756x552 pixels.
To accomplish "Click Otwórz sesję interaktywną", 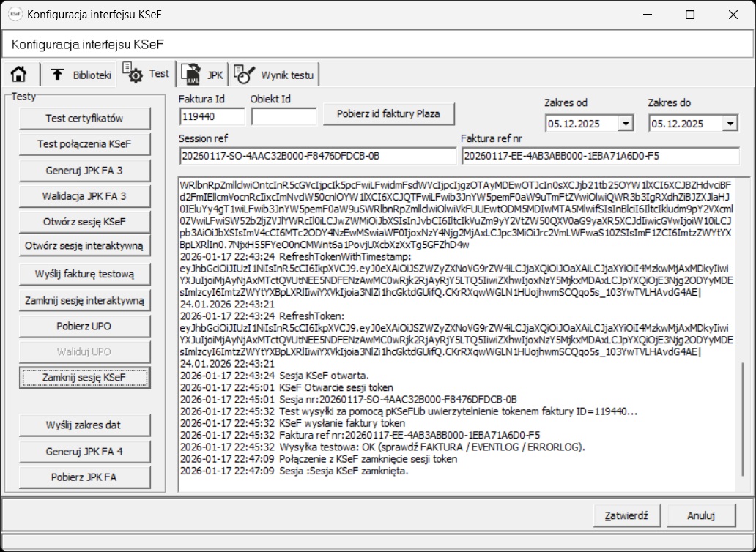I will click(84, 246).
